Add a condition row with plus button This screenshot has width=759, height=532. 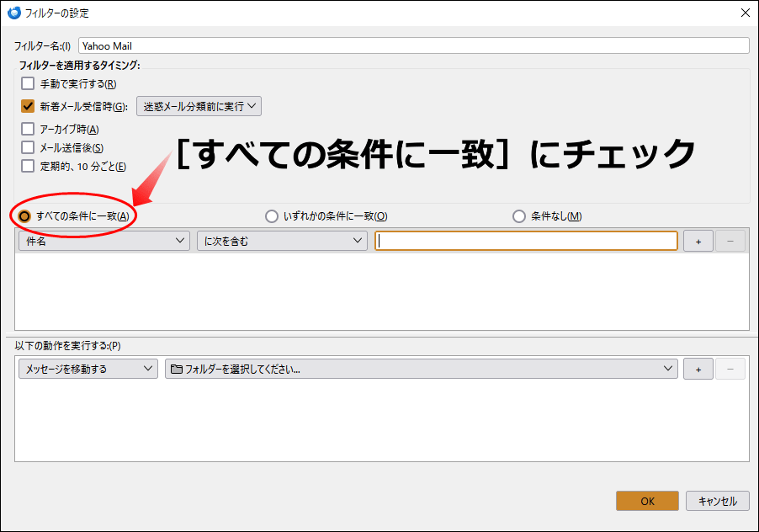698,241
